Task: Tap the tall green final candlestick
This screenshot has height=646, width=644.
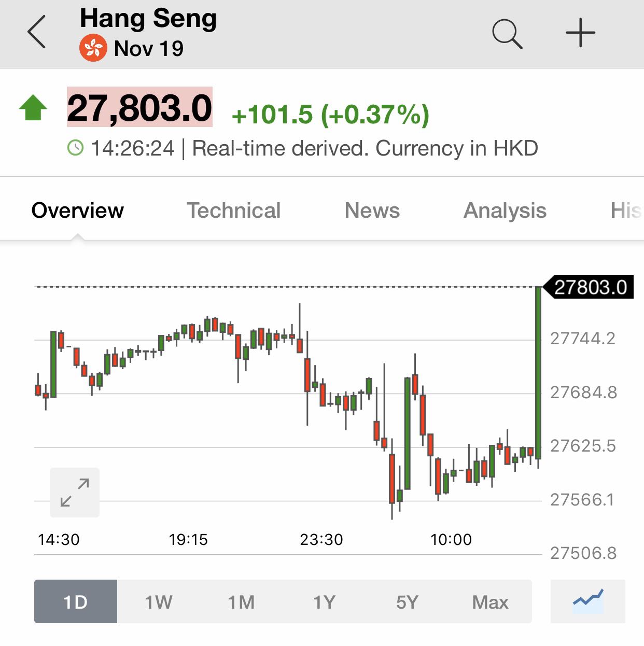Action: point(538,373)
